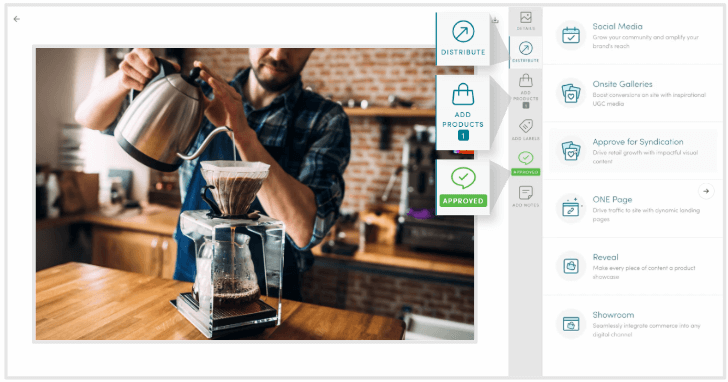Viewport: 728px width, 382px height.
Task: Click the Showroom icon
Action: (x=571, y=324)
